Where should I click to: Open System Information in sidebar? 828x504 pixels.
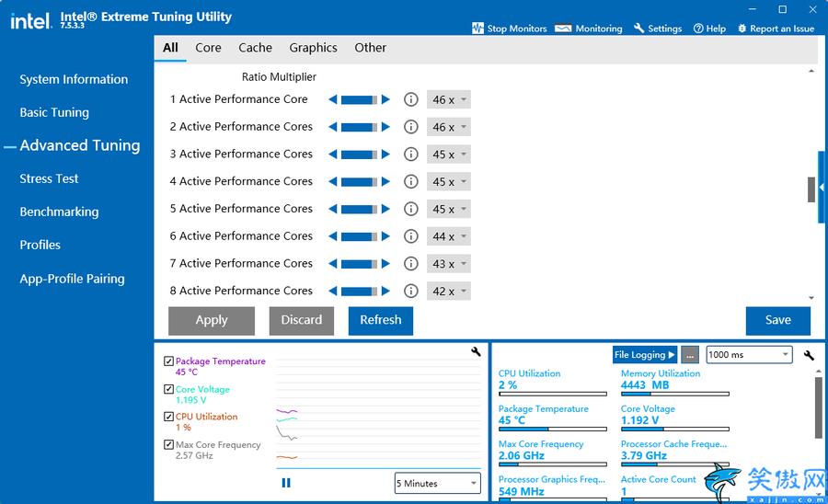[x=74, y=79]
